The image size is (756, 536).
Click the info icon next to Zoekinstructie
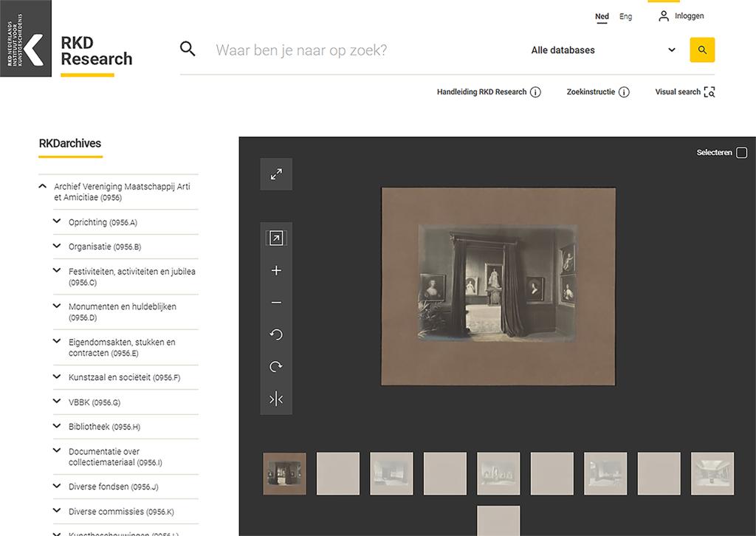[625, 92]
